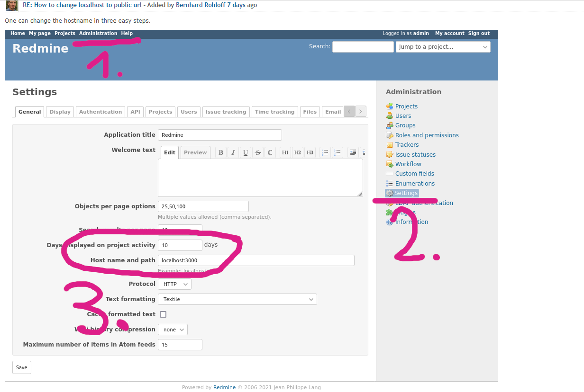Insert unordered bullet list
This screenshot has height=392, width=584.
325,152
